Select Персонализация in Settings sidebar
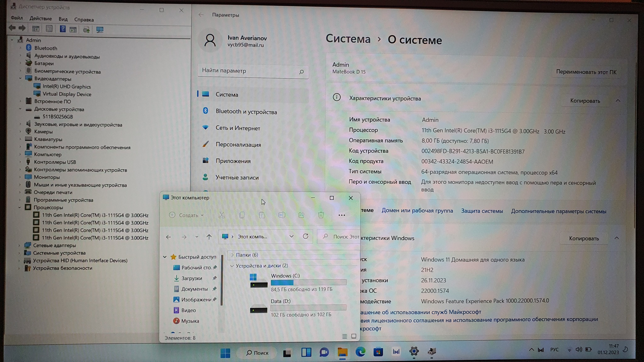 [x=238, y=145]
